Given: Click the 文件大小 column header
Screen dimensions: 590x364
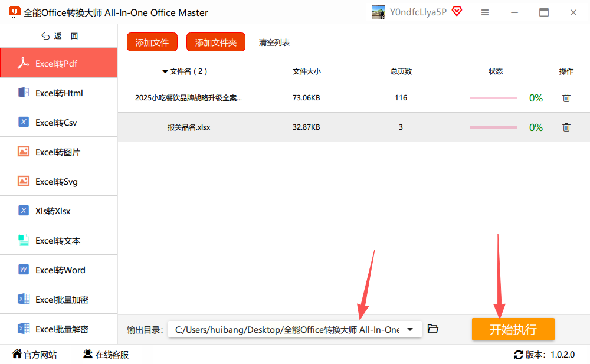Looking at the screenshot, I should point(307,71).
